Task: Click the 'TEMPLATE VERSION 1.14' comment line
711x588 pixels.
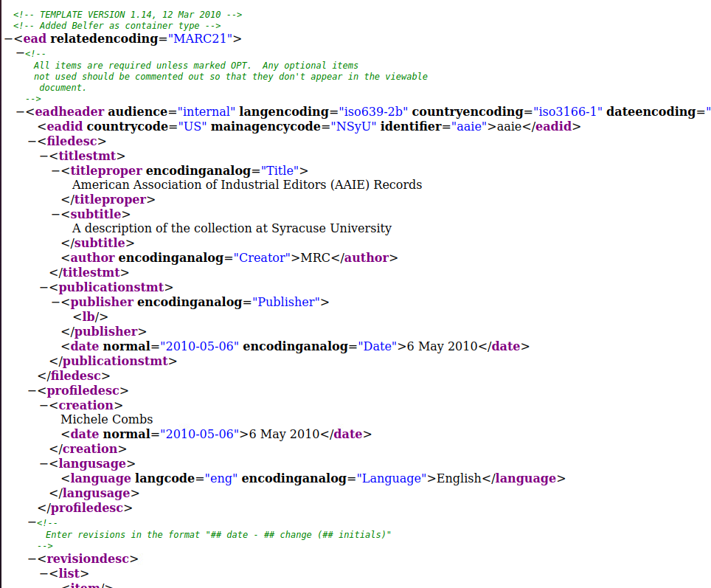Action: point(128,15)
